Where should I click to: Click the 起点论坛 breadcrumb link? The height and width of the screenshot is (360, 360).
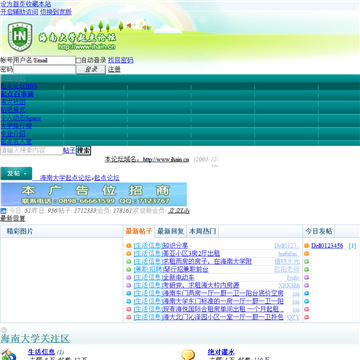tap(107, 178)
